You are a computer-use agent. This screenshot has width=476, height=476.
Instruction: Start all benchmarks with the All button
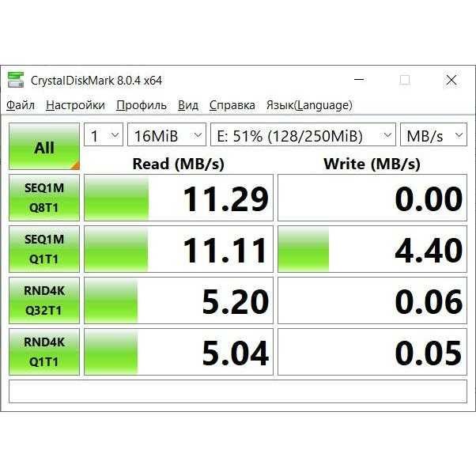click(x=44, y=146)
